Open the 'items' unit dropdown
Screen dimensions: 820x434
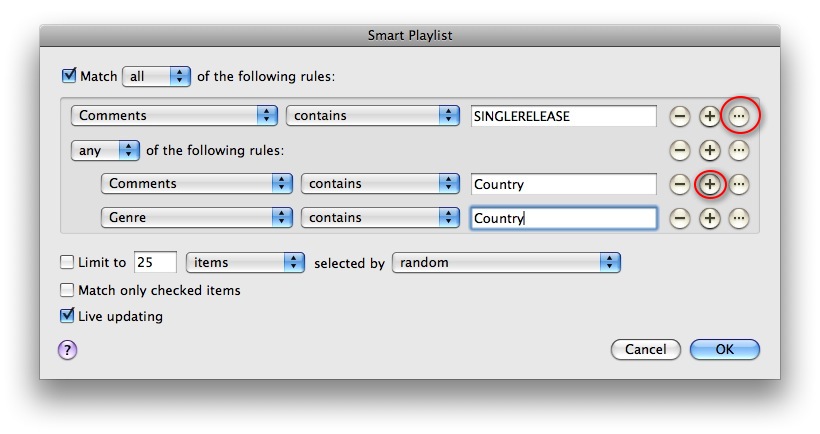coord(245,262)
